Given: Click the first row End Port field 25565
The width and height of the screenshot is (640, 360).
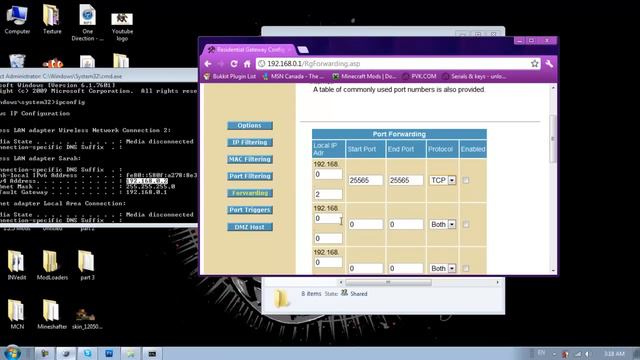Looking at the screenshot, I should tap(405, 180).
